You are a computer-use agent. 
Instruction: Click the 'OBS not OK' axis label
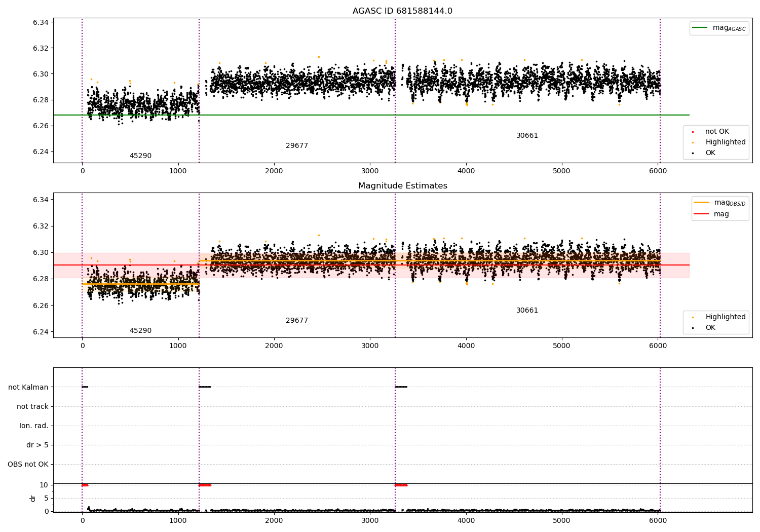pyautogui.click(x=28, y=464)
